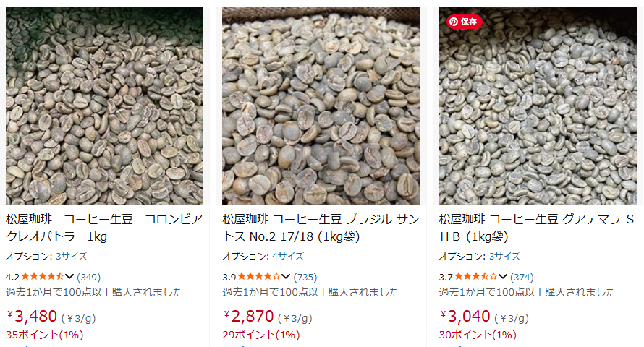
Task: Open the Guatemala SHB 1kg product title
Action: pos(537,227)
